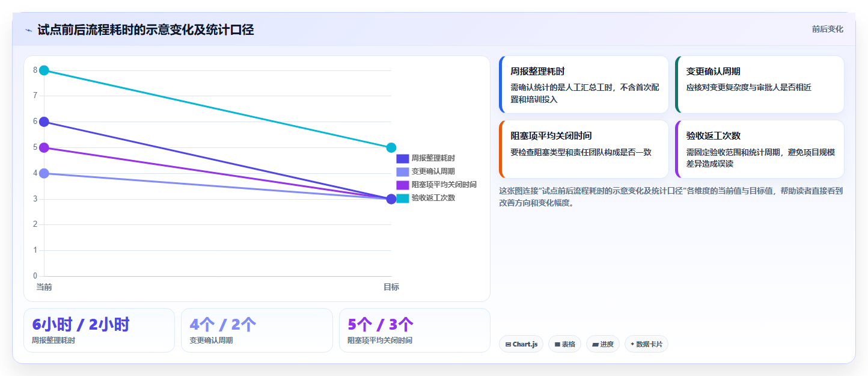The image size is (868, 376).
Task: Click the 数据卡片 tag
Action: (646, 344)
